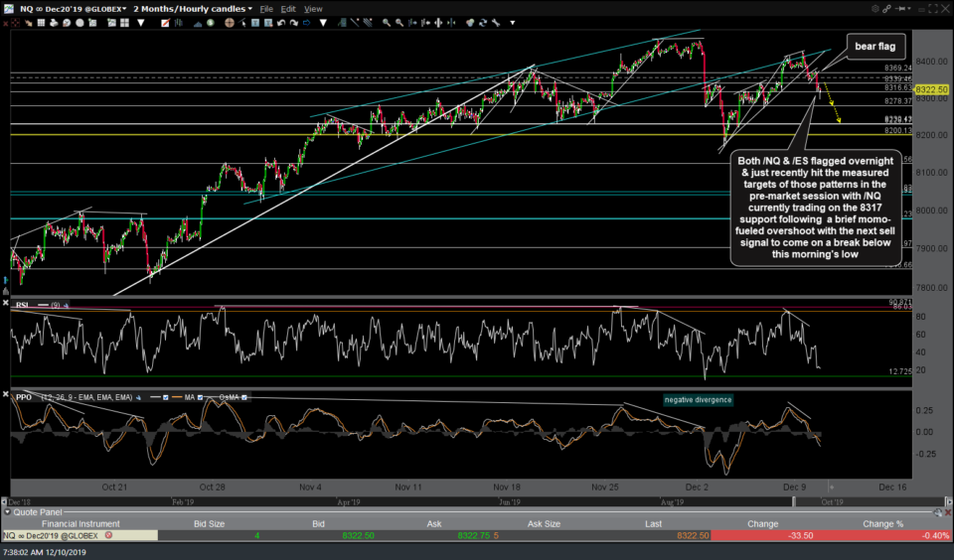Viewport: 954px width, 560px height.
Task: Select the trendline drawing tool
Action: (x=355, y=23)
